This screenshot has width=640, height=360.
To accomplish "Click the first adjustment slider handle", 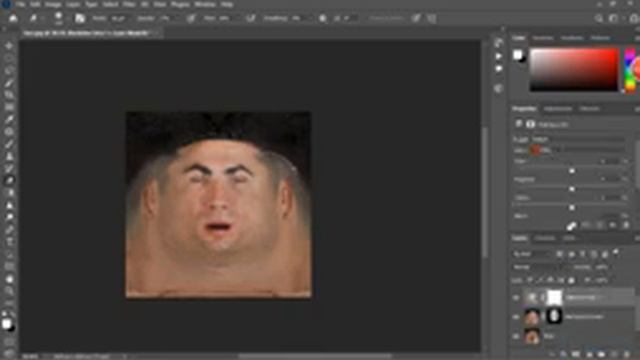I will point(572,171).
